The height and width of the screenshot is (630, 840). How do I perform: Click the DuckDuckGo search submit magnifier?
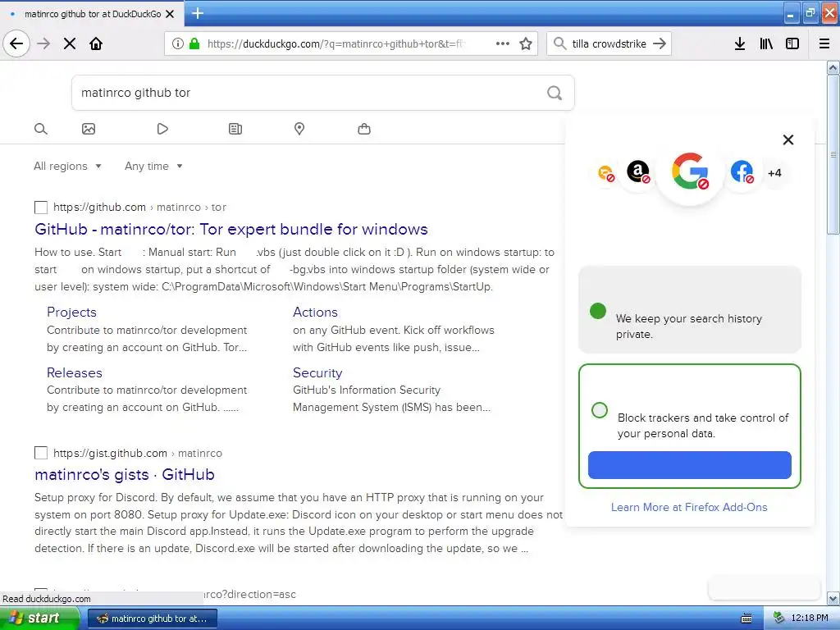pyautogui.click(x=555, y=93)
